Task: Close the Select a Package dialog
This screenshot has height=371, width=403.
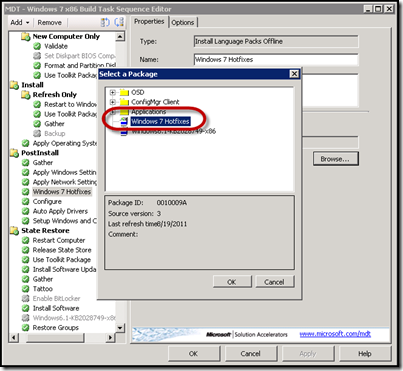Action: [294, 74]
